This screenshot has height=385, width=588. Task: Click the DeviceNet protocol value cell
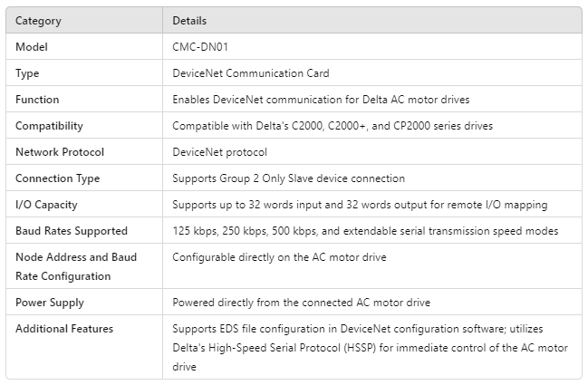coord(220,152)
